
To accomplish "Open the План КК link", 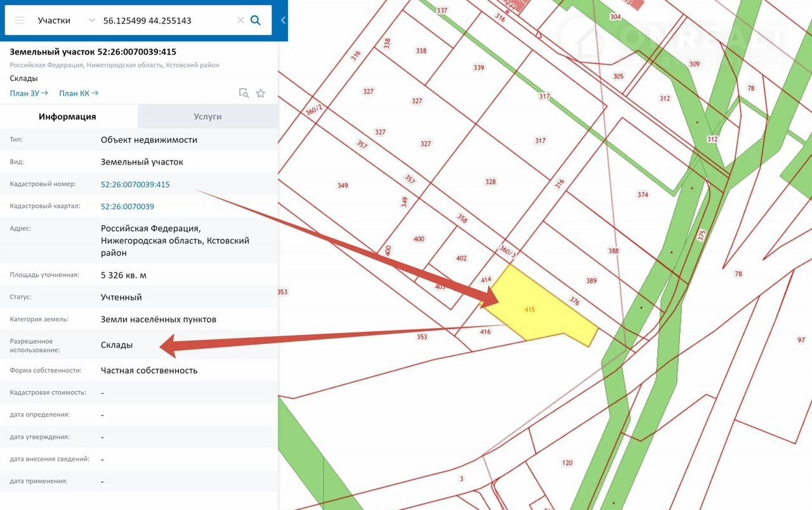I will click(x=79, y=93).
